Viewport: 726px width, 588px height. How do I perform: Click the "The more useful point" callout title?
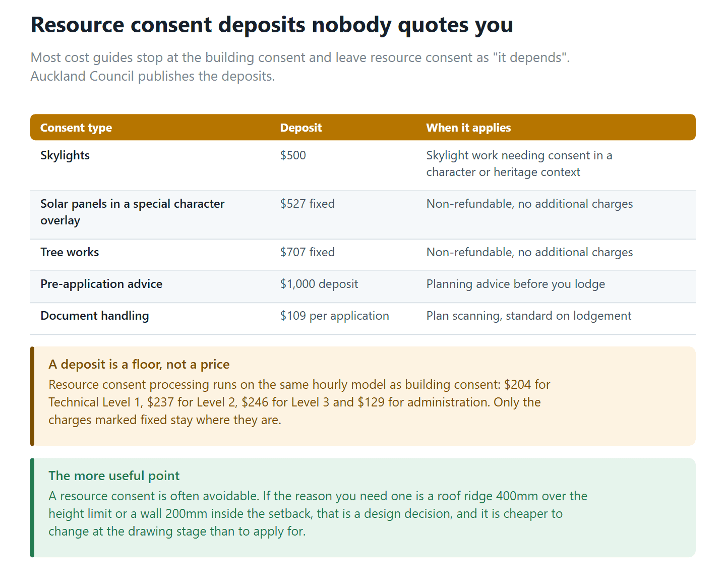click(x=114, y=476)
